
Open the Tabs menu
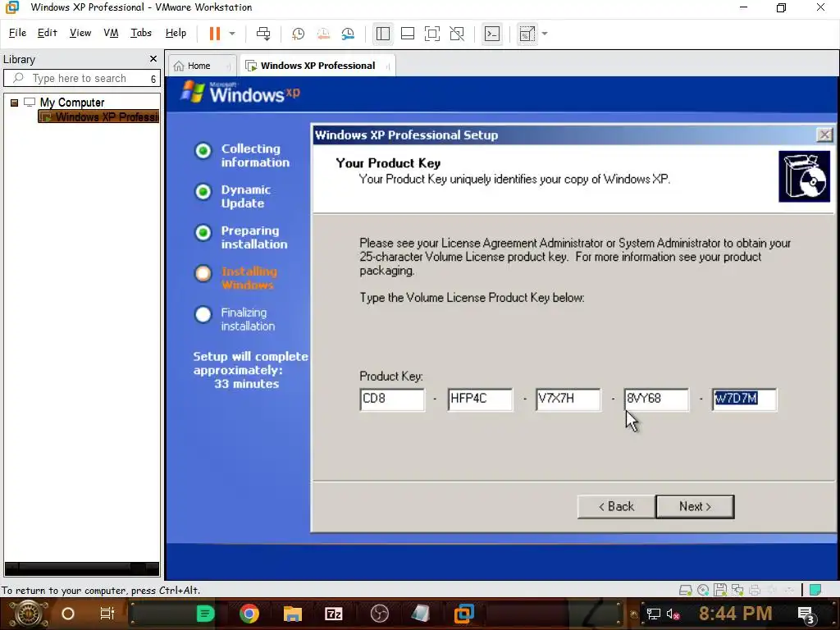coord(141,33)
